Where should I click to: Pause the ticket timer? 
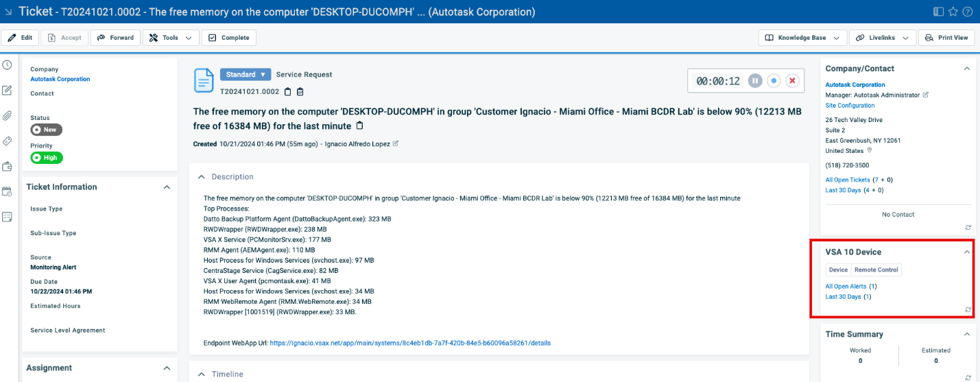[x=754, y=81]
